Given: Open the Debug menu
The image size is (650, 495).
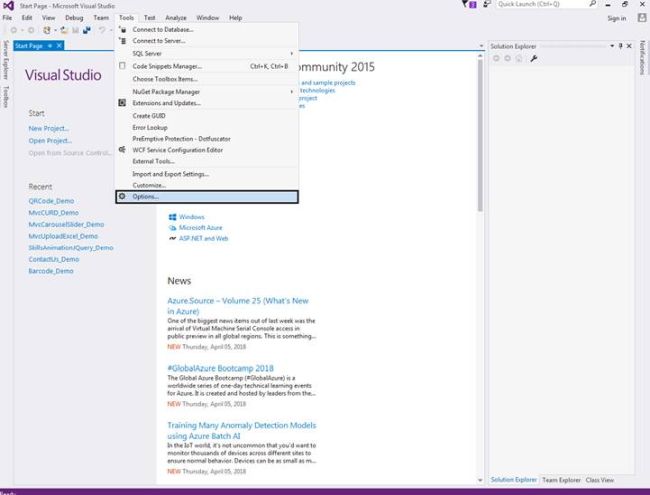Looking at the screenshot, I should pos(74,18).
